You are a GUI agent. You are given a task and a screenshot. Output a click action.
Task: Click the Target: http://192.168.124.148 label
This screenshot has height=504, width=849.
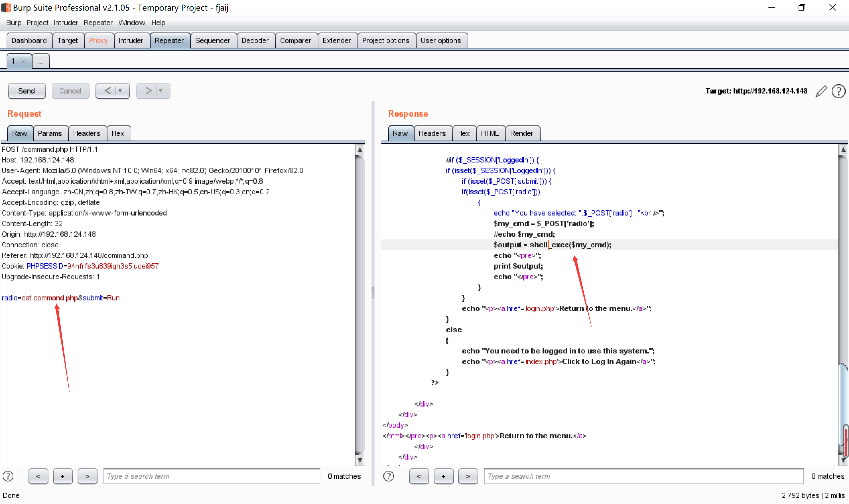pos(756,91)
